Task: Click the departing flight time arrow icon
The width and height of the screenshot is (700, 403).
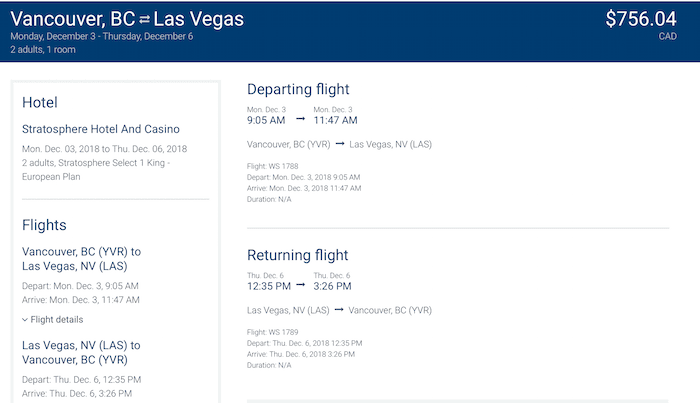Action: 300,119
